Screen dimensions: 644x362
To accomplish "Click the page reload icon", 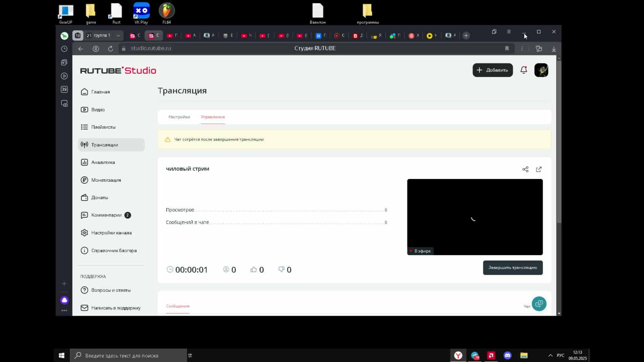I will [x=110, y=49].
